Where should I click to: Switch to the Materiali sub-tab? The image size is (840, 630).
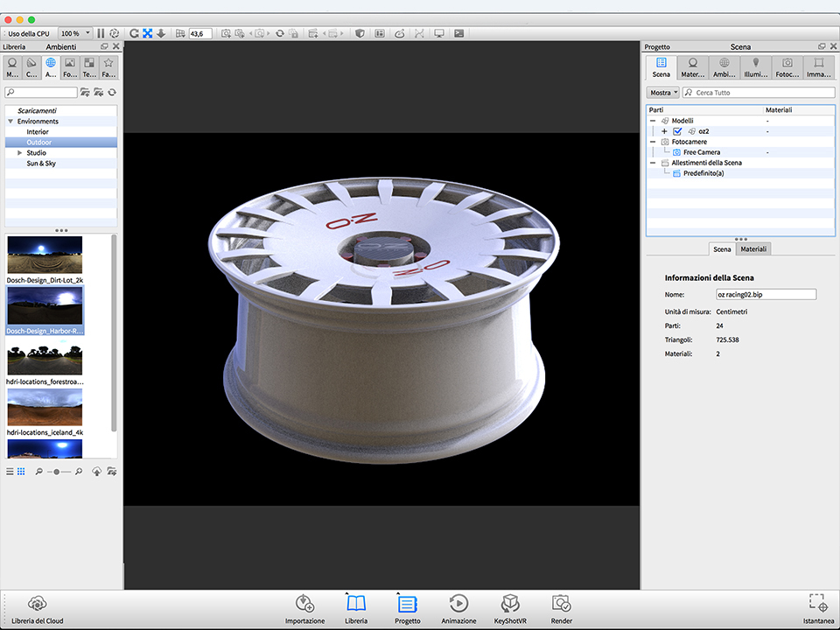point(753,249)
